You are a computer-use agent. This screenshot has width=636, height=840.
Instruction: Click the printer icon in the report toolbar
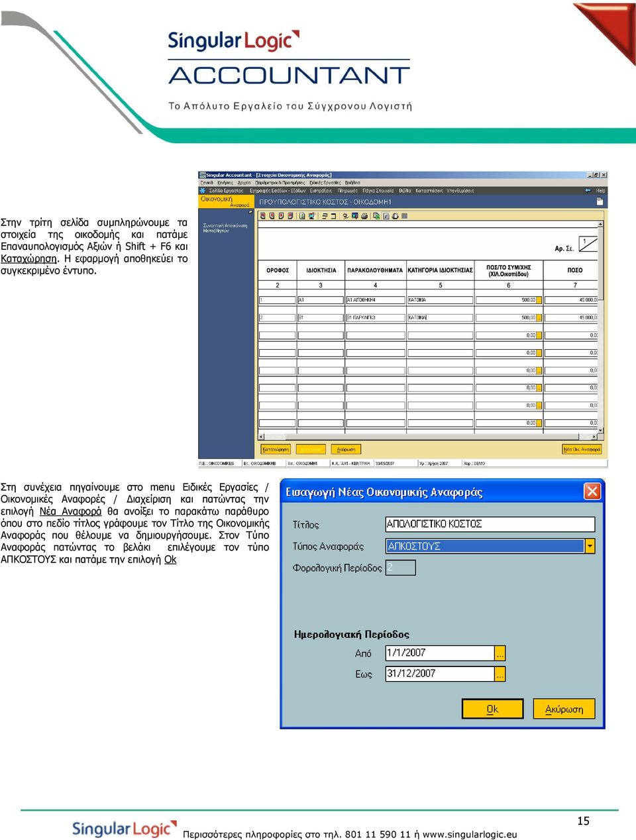[364, 216]
